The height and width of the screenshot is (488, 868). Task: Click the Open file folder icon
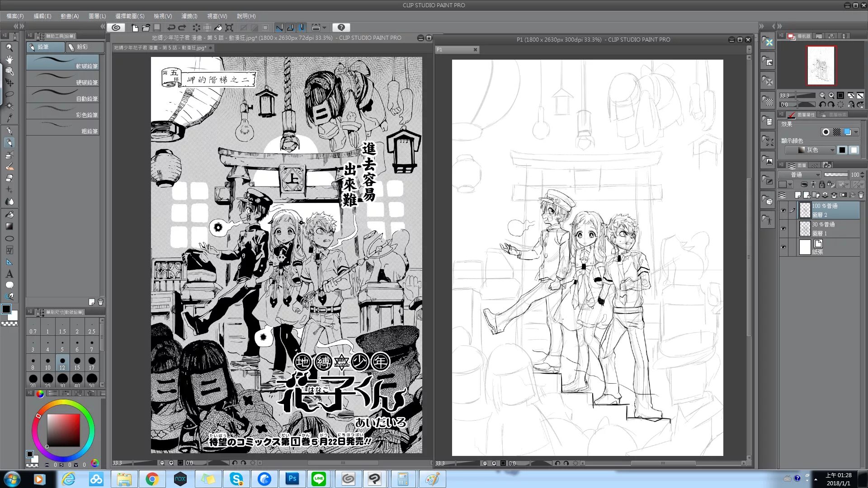[146, 28]
